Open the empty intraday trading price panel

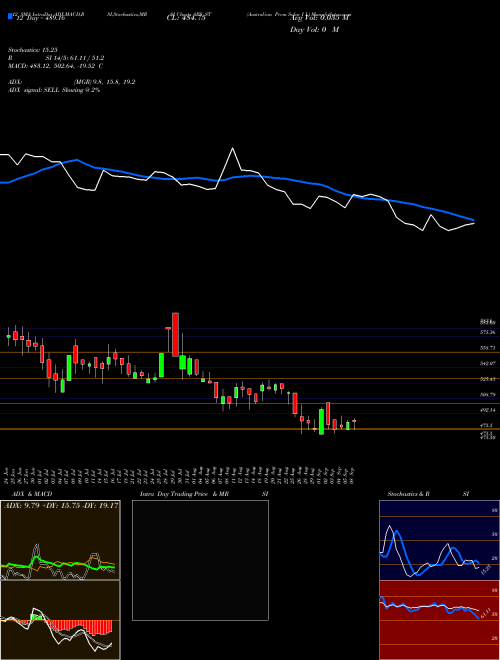(200, 560)
